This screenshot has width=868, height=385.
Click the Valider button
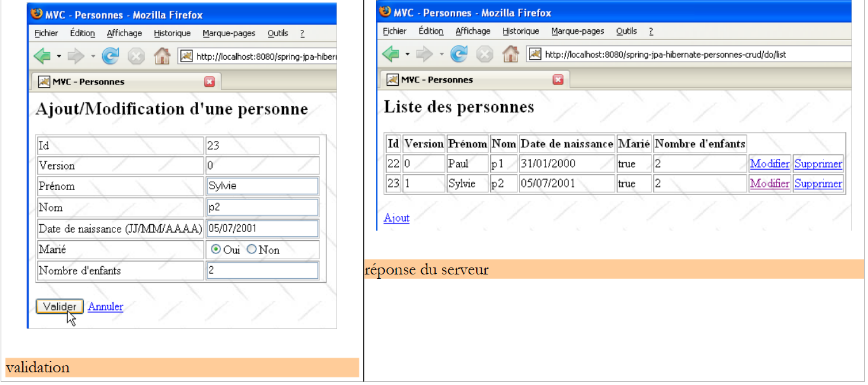60,307
